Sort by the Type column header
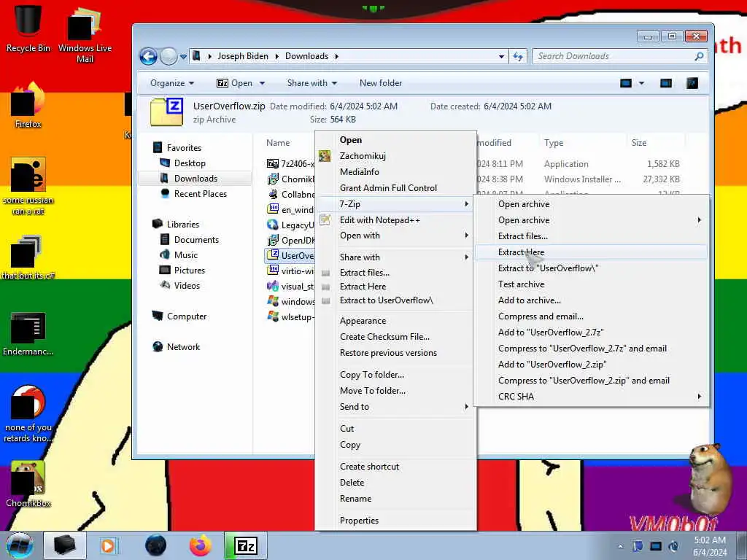Viewport: 747px width, 560px height. coord(554,143)
